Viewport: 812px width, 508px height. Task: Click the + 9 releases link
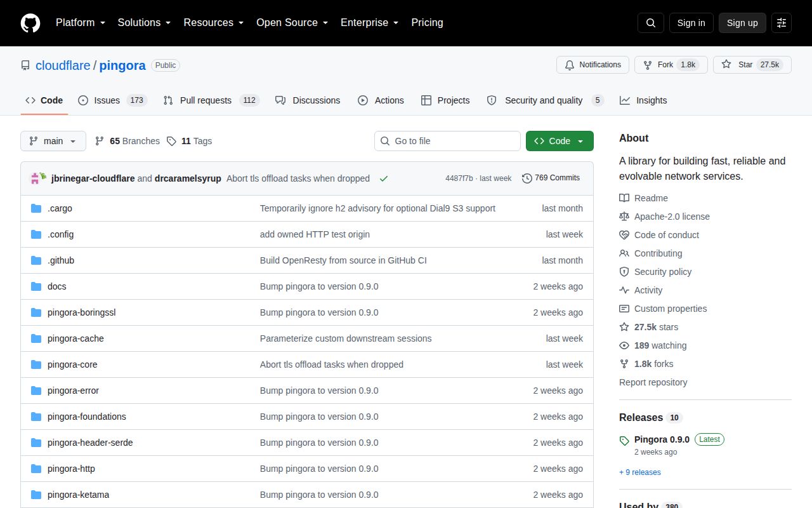tap(640, 472)
